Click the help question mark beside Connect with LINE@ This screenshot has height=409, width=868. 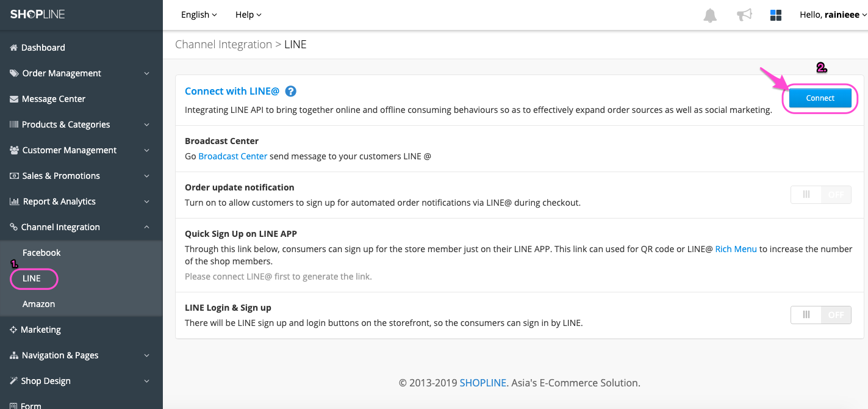291,91
